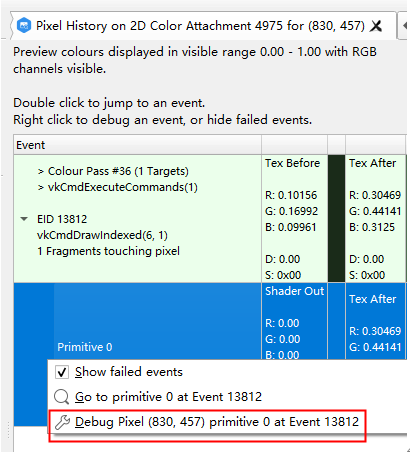410x452 pixels.
Task: Click the Shader Out R: 0.00 value
Action: pos(282,323)
